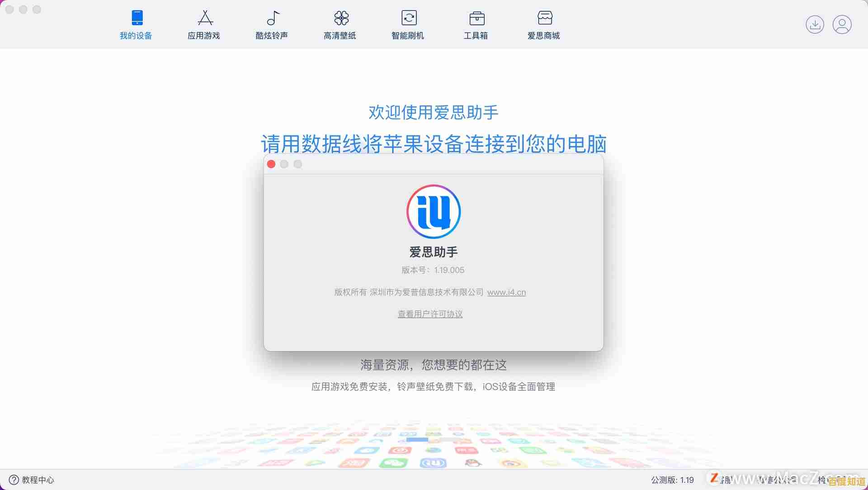868x490 pixels.
Task: Open the 爱思商城 store section
Action: [544, 25]
